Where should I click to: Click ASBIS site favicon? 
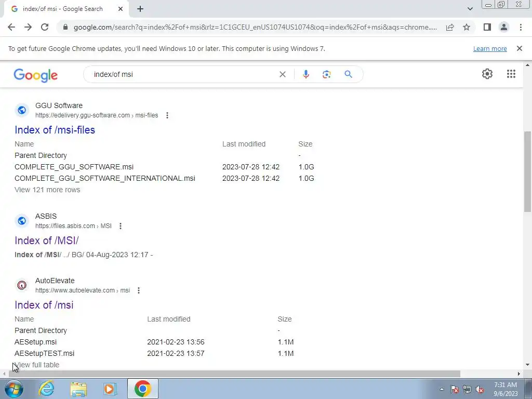coord(22,220)
